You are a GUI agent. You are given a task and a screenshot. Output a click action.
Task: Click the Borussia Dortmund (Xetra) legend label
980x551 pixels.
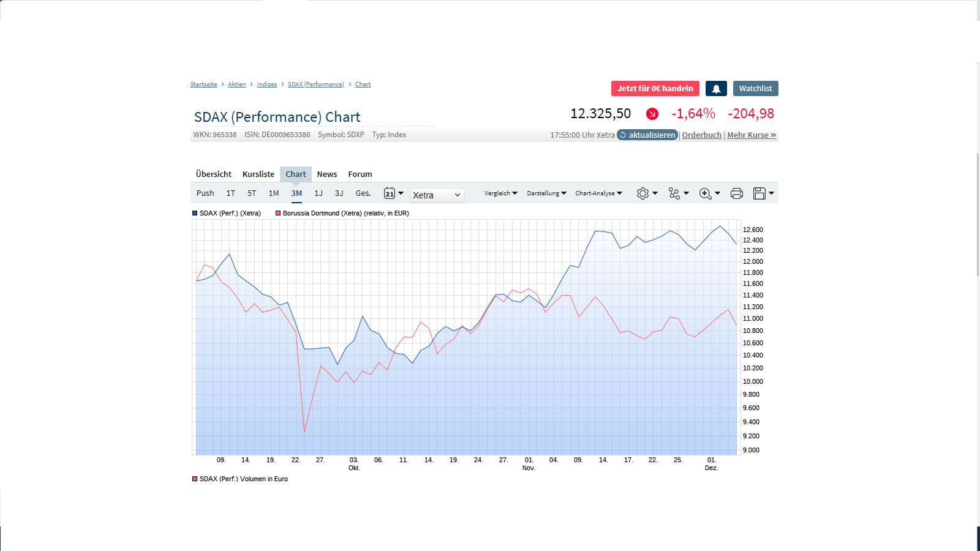point(346,213)
